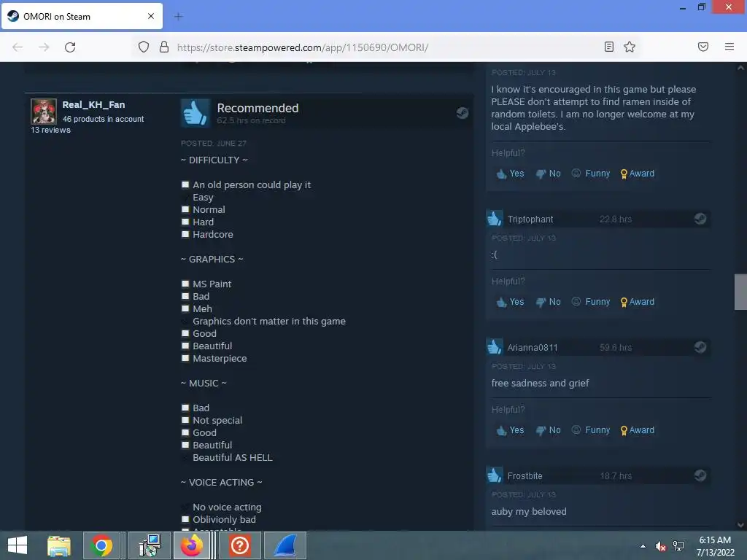Click the Recommended thumbs-up icon
The width and height of the screenshot is (747, 560).
(196, 113)
